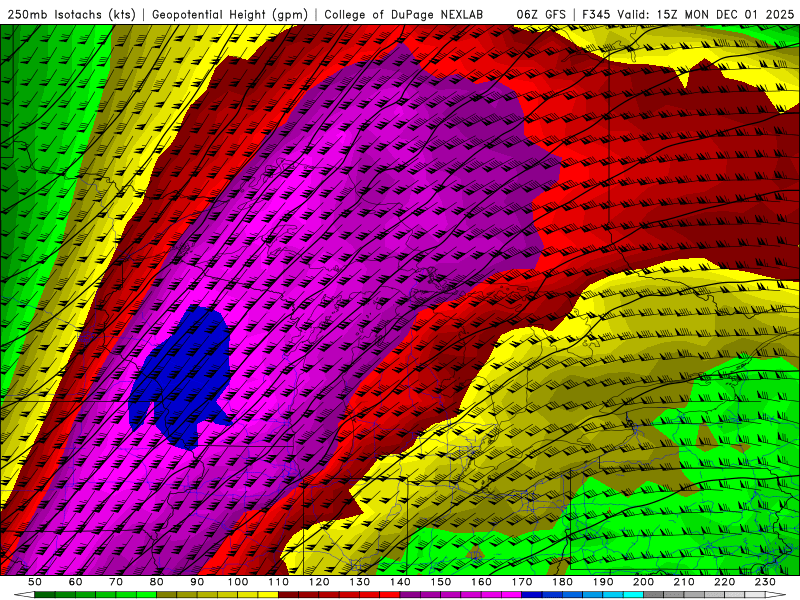The width and height of the screenshot is (800, 600).
Task: Click the 80 value on the legend
Action: coord(156,582)
